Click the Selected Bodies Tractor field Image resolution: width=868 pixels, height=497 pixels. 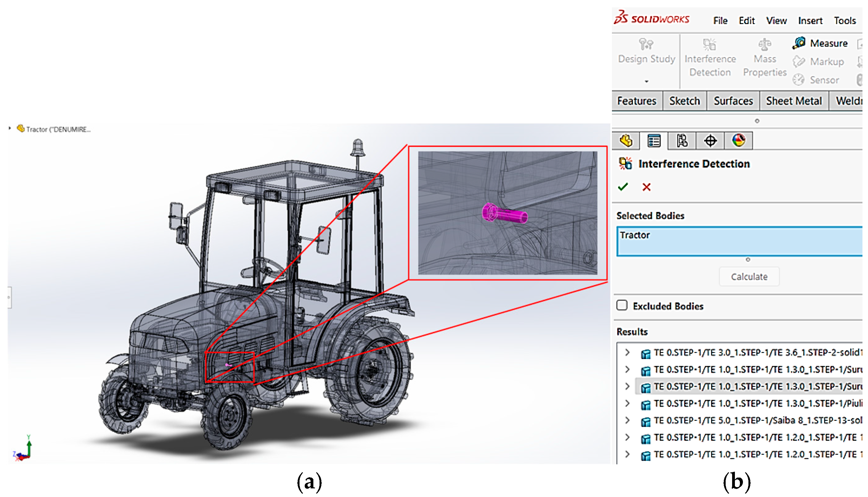click(738, 241)
